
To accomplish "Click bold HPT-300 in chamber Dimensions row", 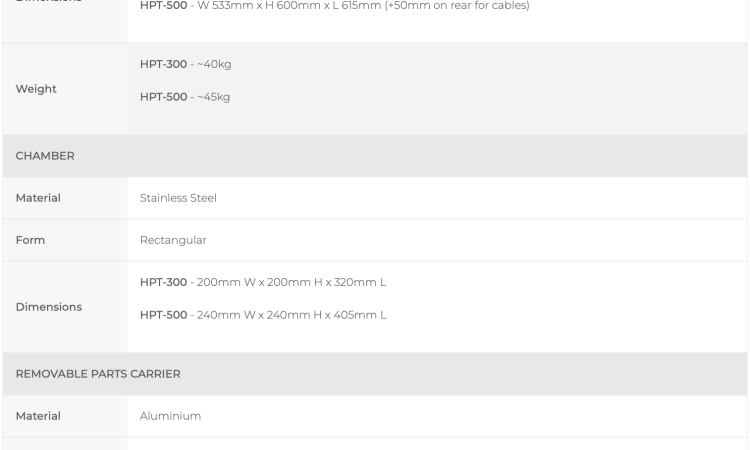I will [x=163, y=282].
